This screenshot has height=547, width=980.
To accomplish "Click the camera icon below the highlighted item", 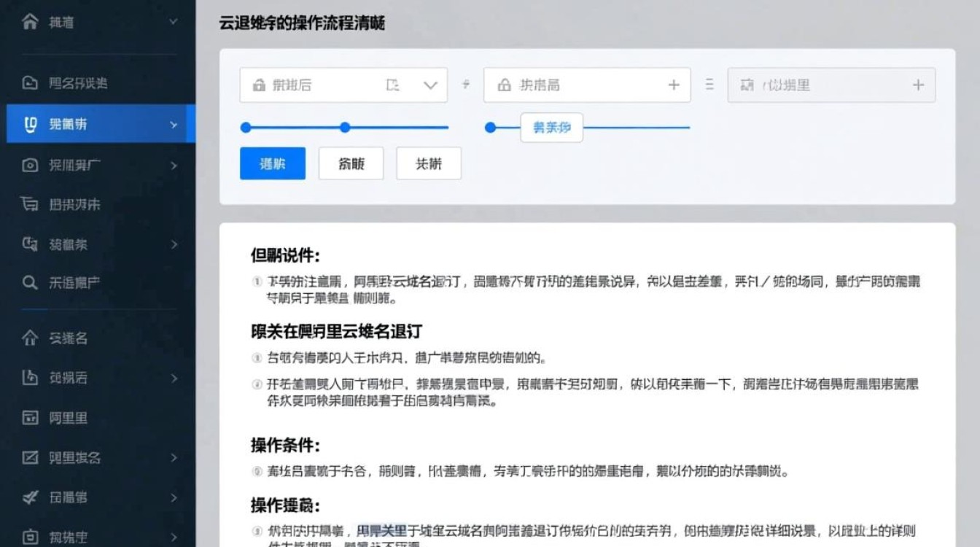I will [29, 166].
